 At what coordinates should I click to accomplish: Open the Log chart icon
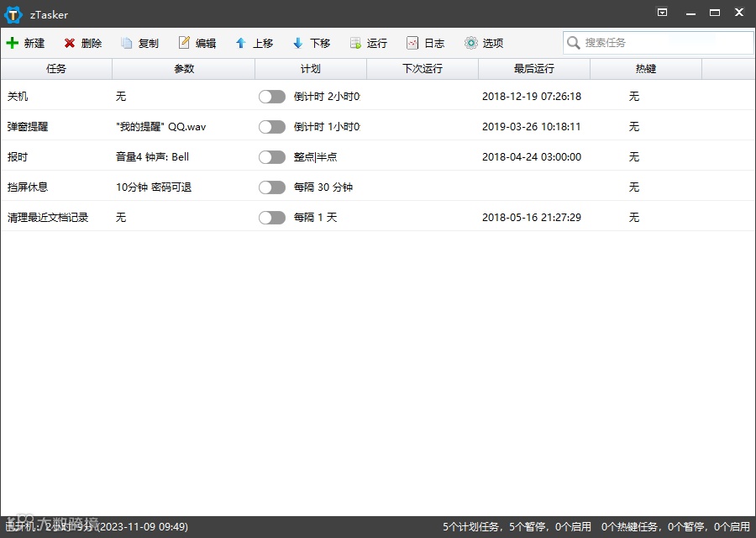pos(412,43)
